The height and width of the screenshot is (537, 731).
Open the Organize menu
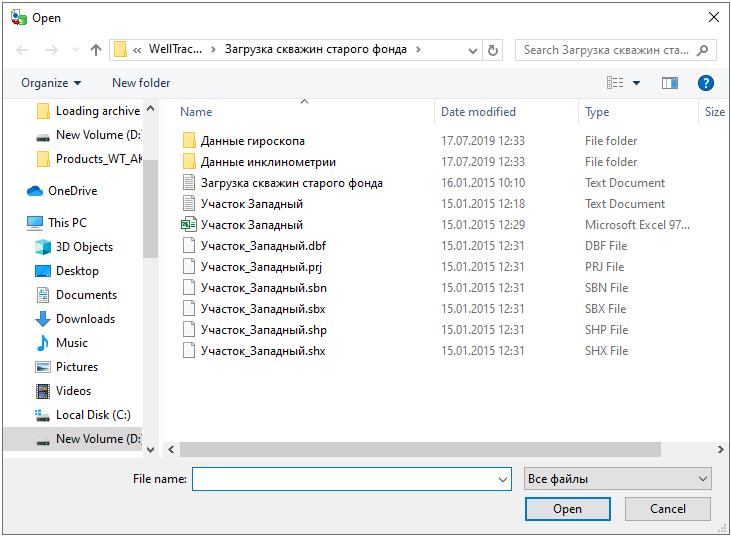tap(51, 83)
